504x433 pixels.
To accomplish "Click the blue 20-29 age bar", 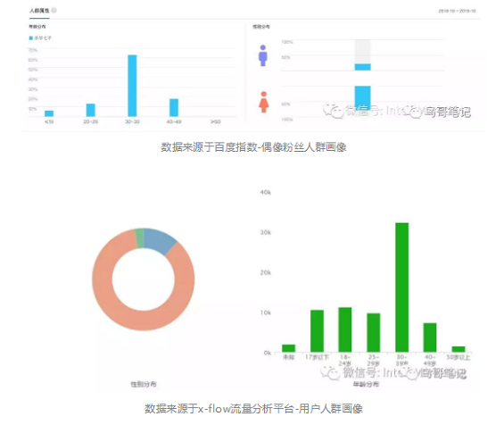I will [x=91, y=110].
